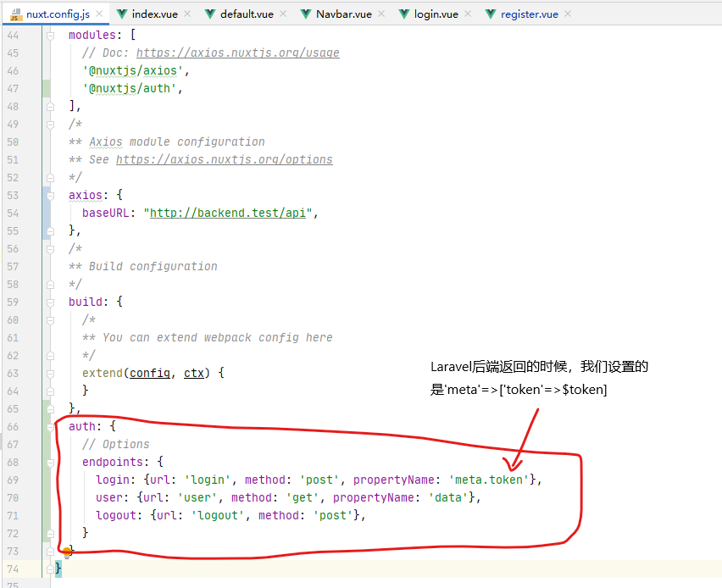Open the axios.nuxtjs.org/usage link
The height and width of the screenshot is (588, 722).
coord(237,53)
